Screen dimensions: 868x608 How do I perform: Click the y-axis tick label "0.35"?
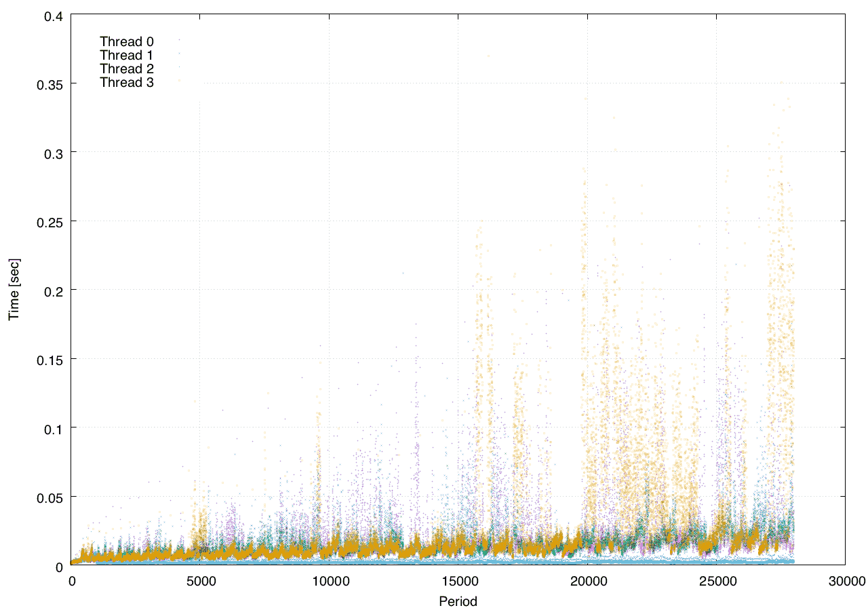point(49,83)
